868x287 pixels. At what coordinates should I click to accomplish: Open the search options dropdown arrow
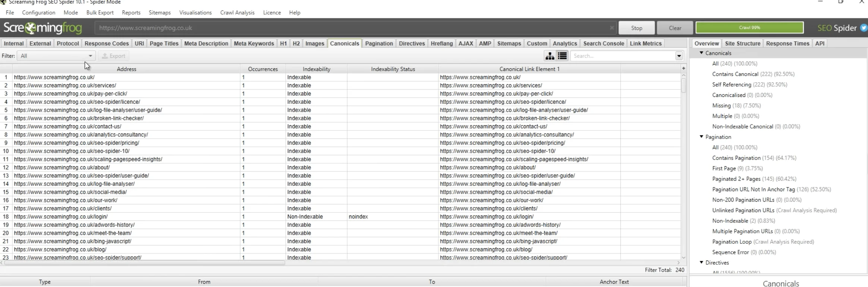(x=679, y=56)
